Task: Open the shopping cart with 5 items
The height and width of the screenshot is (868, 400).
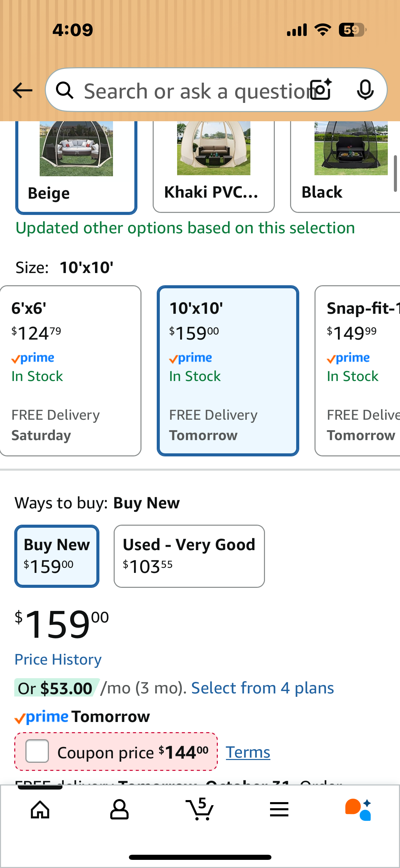Action: click(200, 809)
